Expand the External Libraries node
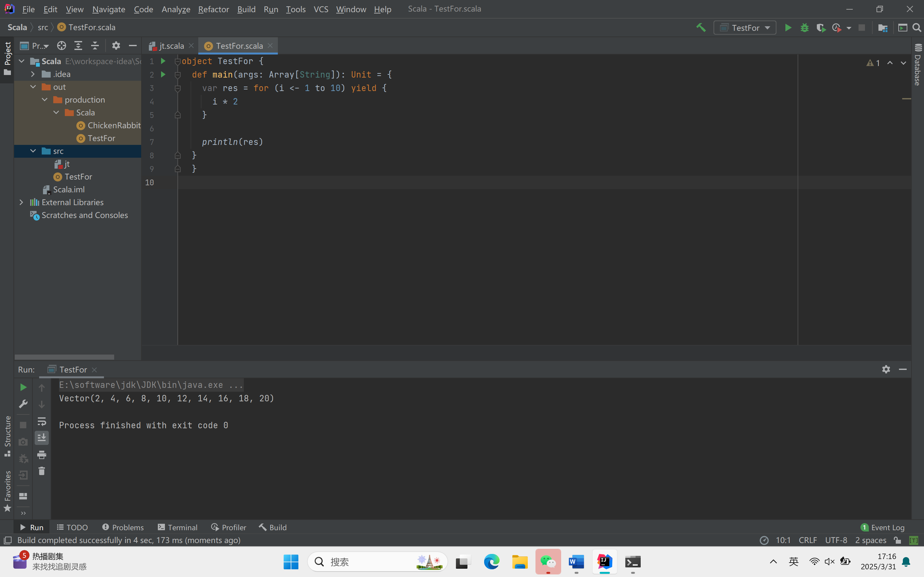924x577 pixels. click(x=21, y=202)
